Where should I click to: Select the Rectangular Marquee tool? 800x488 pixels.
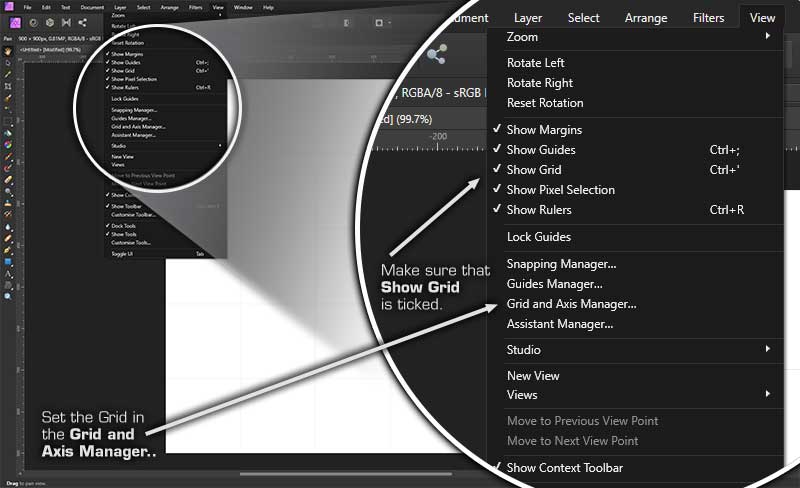point(8,121)
